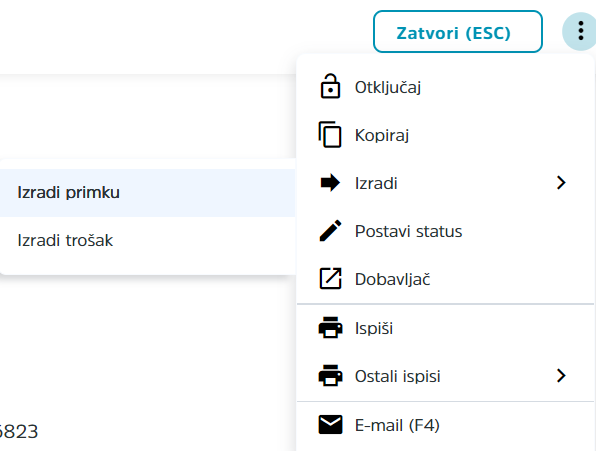Click the Ispiši printer icon
This screenshot has width=596, height=451.
(x=330, y=327)
